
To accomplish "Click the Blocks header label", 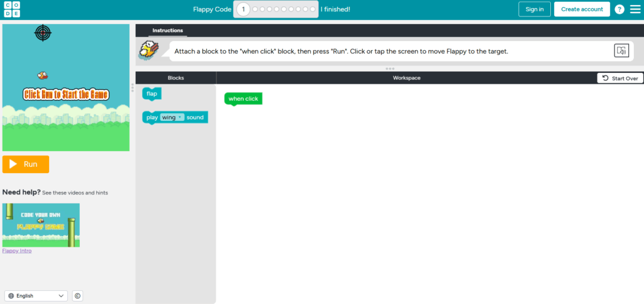I will (x=176, y=77).
